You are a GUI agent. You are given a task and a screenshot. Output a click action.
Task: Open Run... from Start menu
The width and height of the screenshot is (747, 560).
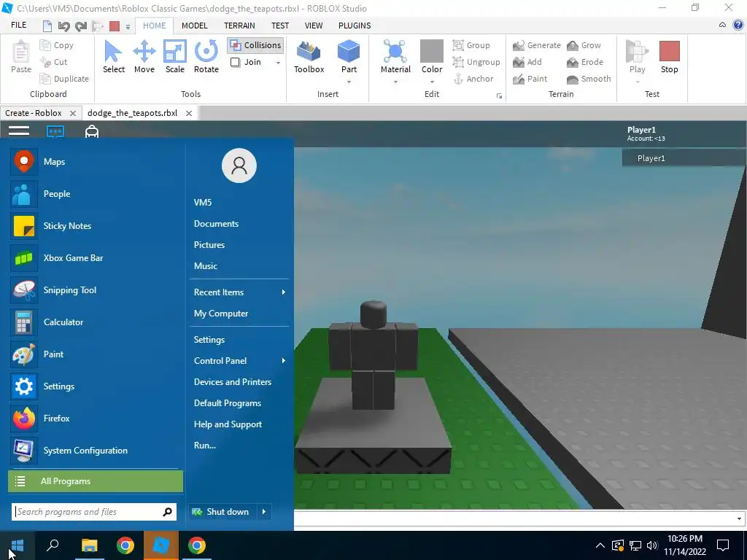[204, 446]
